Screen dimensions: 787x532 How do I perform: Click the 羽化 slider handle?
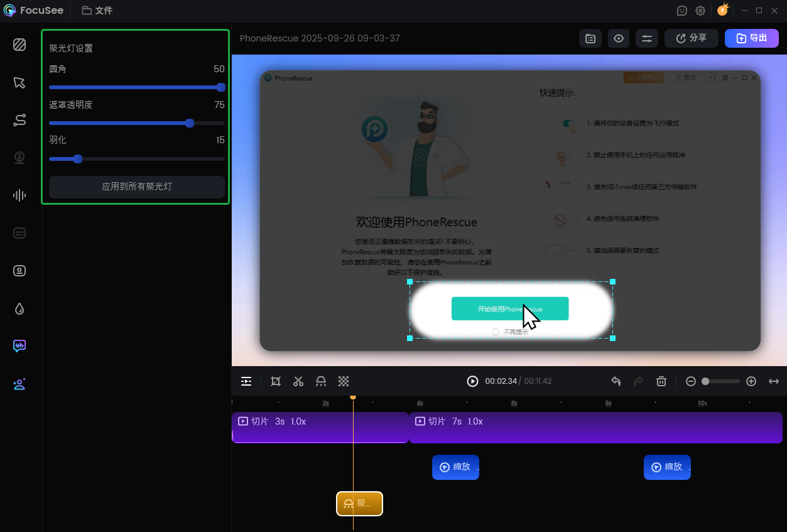point(78,159)
